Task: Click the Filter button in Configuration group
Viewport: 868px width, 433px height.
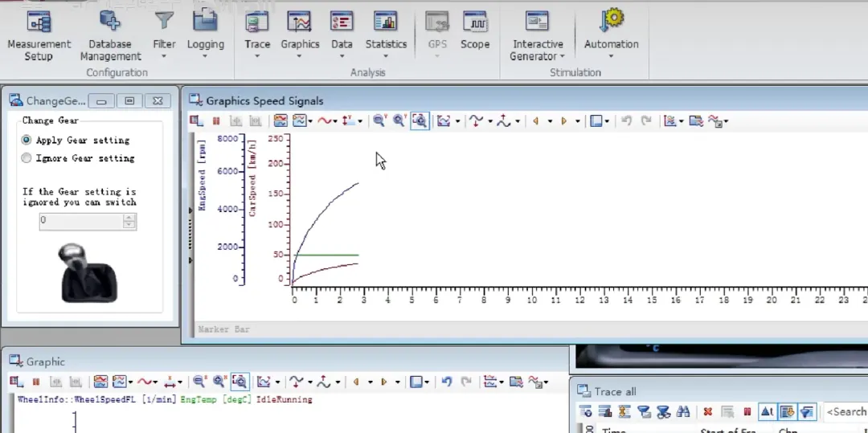Action: 164,36
